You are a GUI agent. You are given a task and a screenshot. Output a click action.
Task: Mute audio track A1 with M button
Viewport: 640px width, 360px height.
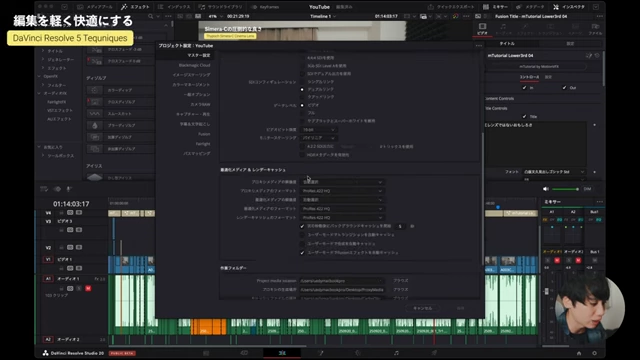[88, 289]
